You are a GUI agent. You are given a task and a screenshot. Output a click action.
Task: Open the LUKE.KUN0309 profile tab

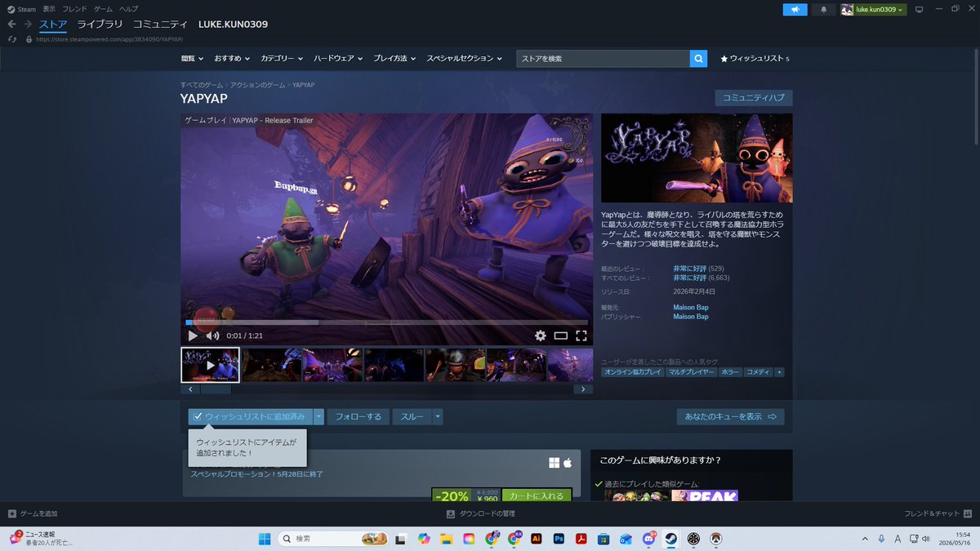coord(234,24)
